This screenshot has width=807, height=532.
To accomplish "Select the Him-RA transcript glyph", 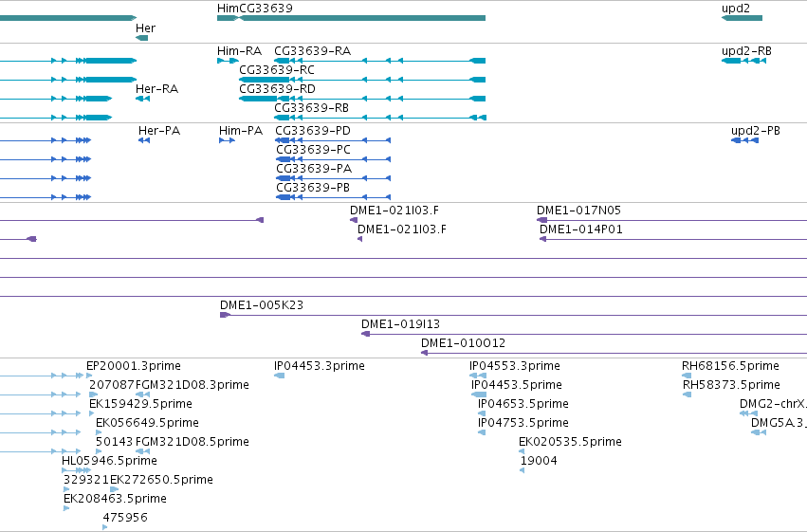I will tap(228, 61).
